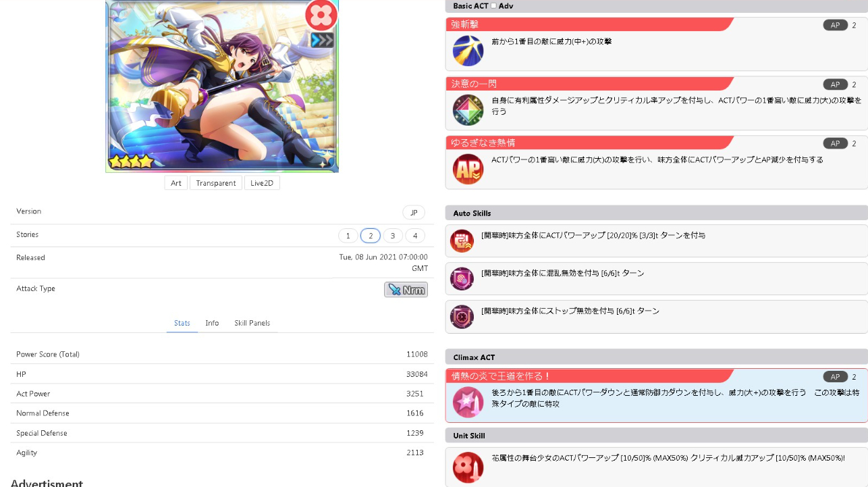Screen dimensions: 868x487
Task: Open the Skill Panels tab
Action: coord(252,323)
